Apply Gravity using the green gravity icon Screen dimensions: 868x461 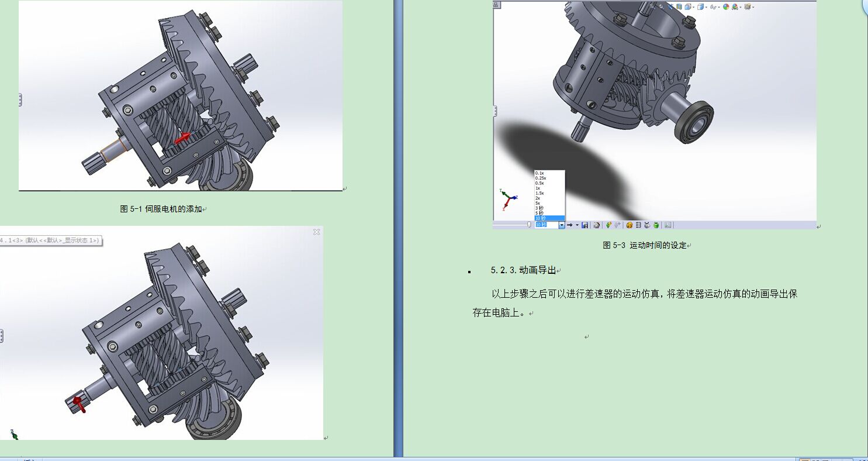655,225
